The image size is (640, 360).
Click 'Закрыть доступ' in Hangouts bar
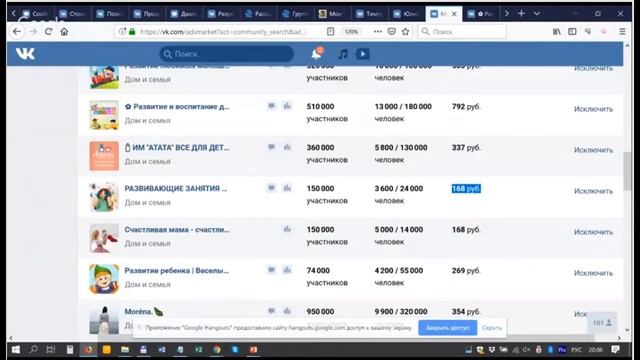447,328
